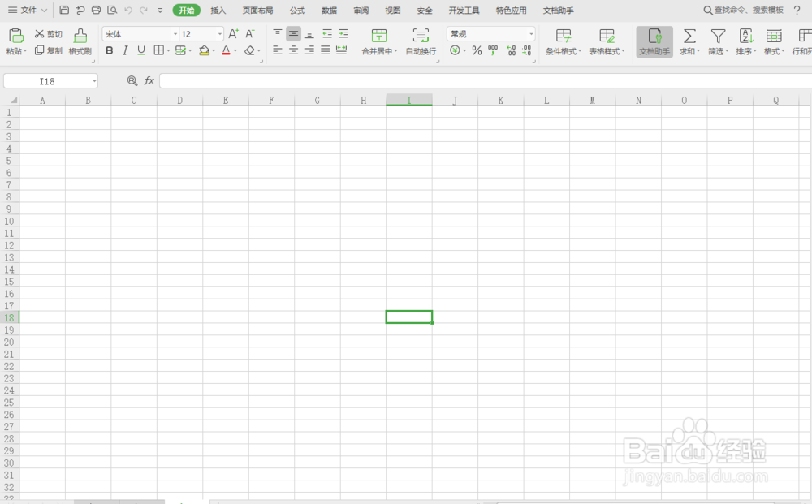Click the Document Assistant (文档助手) ribbon icon
Viewport: 812px width, 504px height.
654,41
